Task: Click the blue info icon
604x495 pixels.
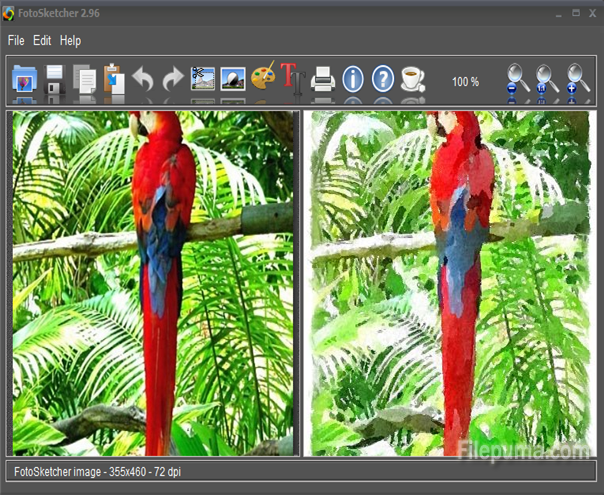Action: (x=352, y=79)
